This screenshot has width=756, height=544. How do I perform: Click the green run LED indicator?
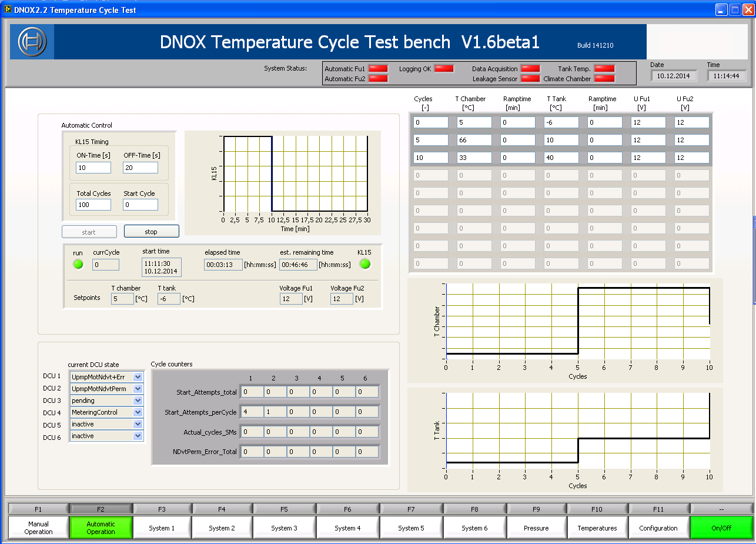(x=78, y=264)
